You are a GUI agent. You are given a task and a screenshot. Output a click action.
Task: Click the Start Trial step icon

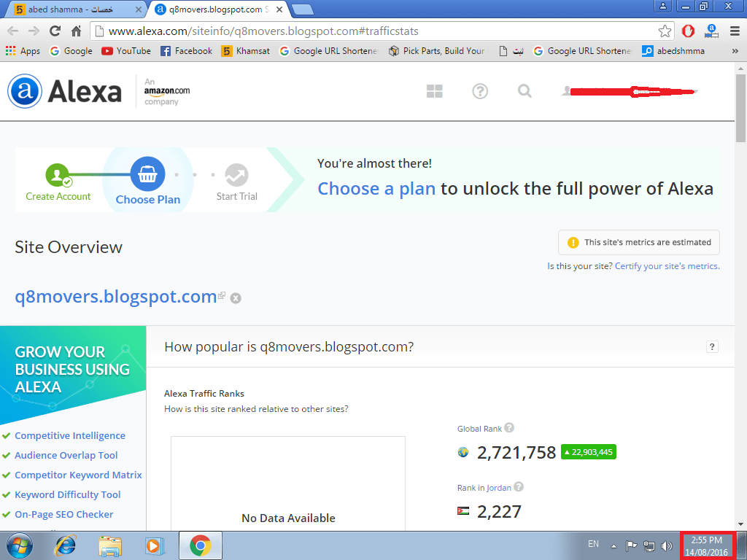coord(237,175)
